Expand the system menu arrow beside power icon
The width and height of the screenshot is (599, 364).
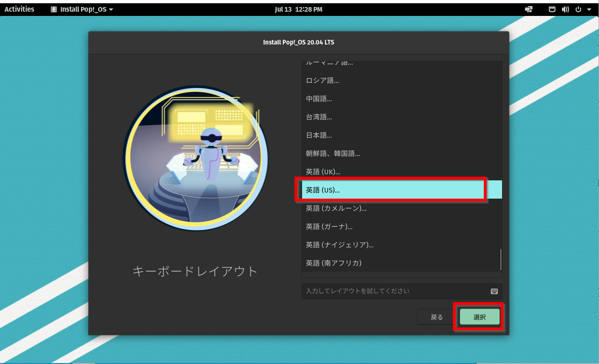click(589, 9)
